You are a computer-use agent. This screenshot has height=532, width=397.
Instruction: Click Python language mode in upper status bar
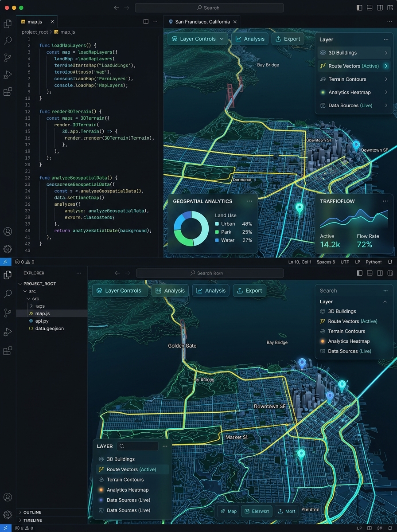coord(374,262)
